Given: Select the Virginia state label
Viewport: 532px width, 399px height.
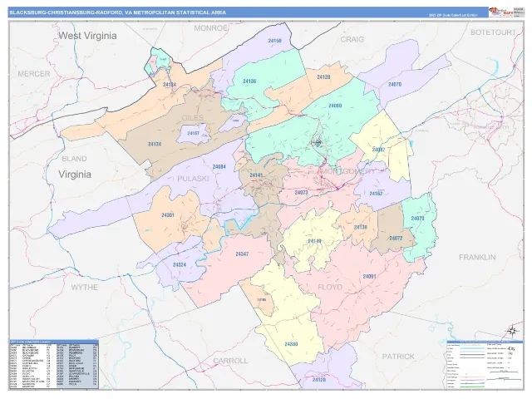Looking at the screenshot, I should (75, 175).
